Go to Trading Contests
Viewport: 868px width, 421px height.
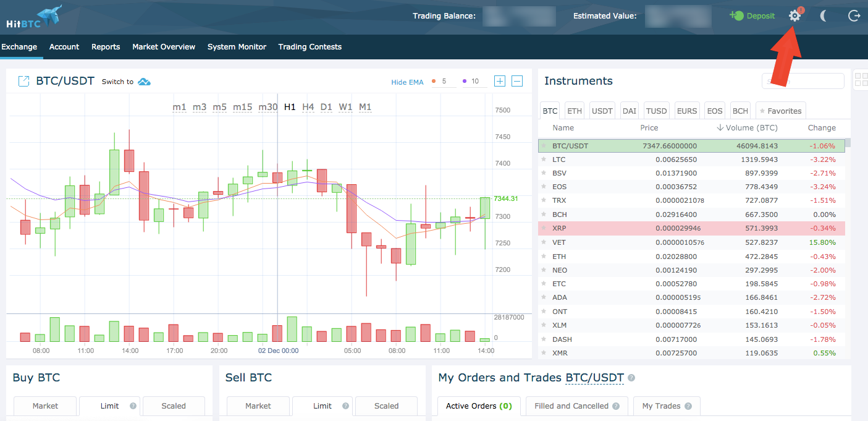(310, 47)
